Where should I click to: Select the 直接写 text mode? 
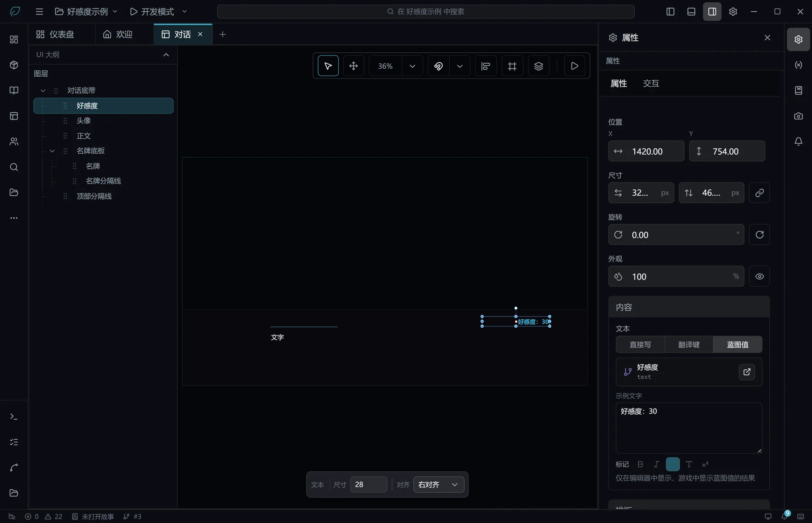[x=640, y=344]
